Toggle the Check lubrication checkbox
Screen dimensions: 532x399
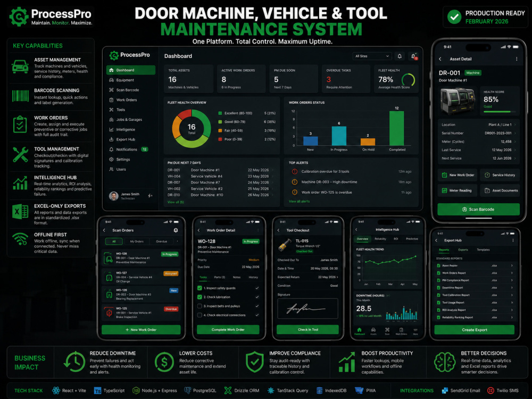pyautogui.click(x=199, y=297)
